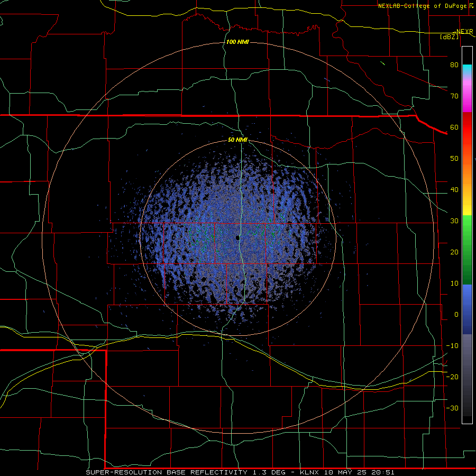Click the -30 value on the dBZ scale

point(452,408)
